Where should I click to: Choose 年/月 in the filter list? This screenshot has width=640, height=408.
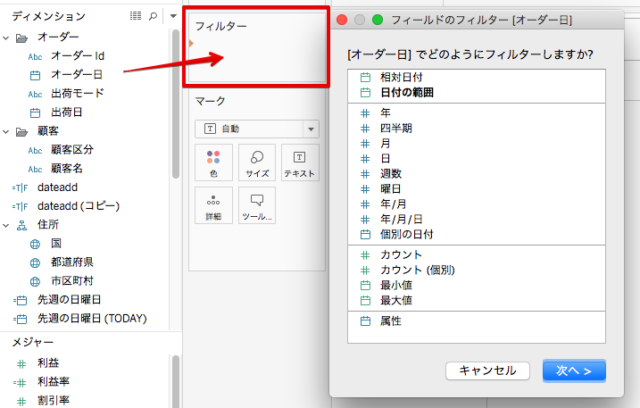coord(476,204)
